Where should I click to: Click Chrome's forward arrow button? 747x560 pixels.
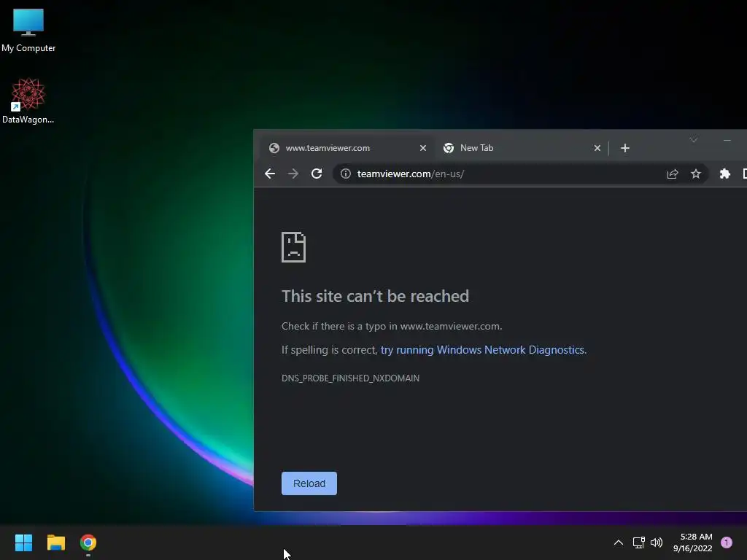(x=293, y=174)
